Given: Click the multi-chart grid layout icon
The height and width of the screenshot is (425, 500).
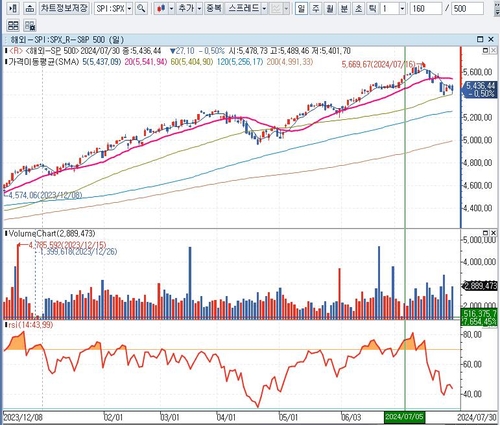Looking at the screenshot, I should click(13, 25).
